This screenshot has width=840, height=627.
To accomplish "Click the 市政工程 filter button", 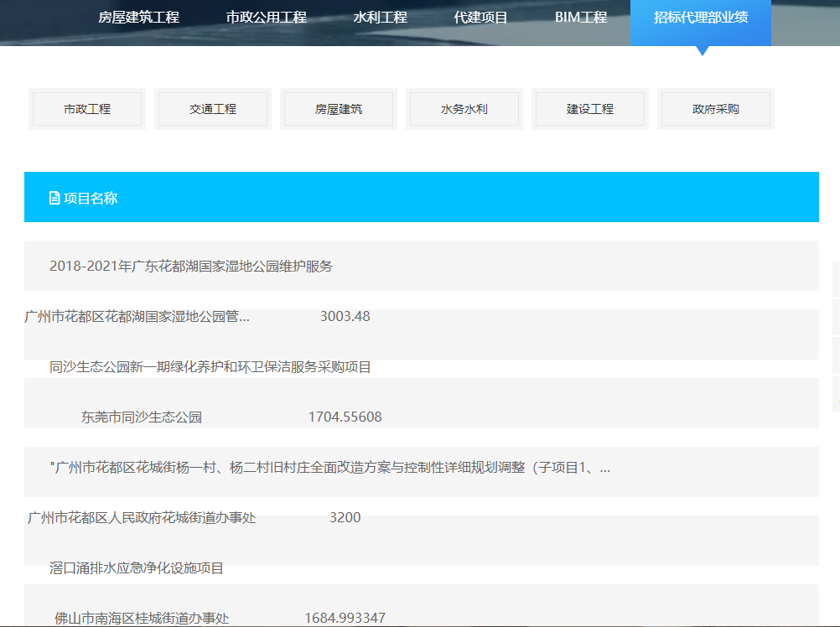I will point(87,109).
